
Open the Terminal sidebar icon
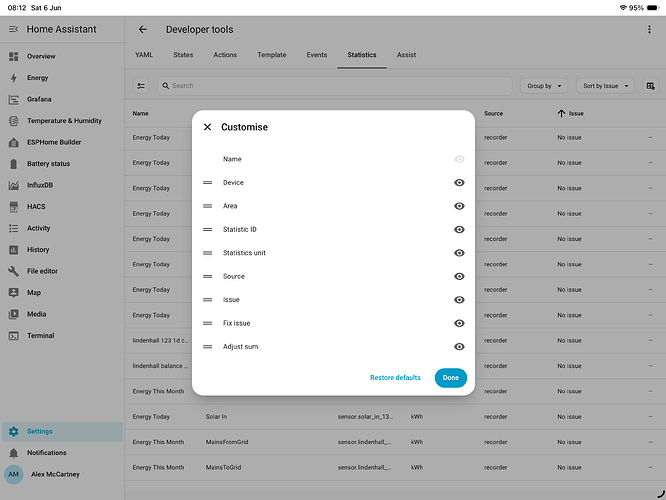(14, 336)
